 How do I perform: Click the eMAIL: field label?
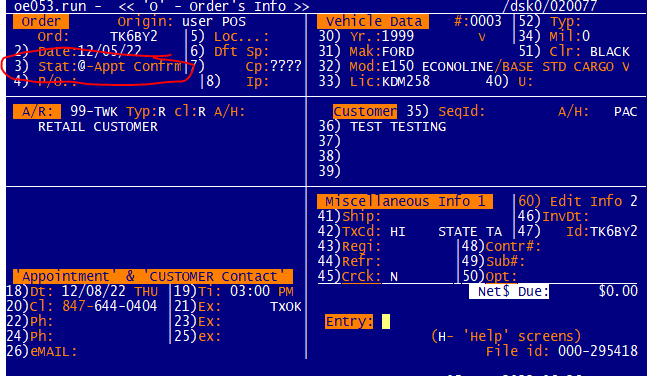tap(53, 352)
